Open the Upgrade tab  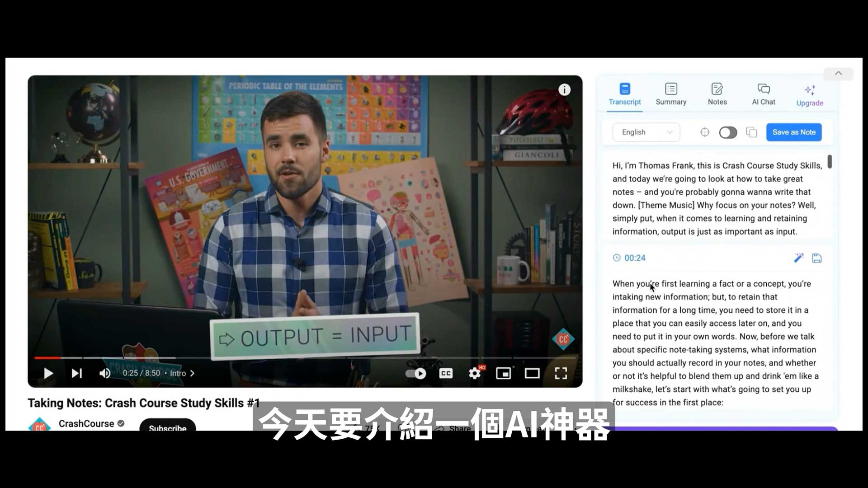coord(810,95)
